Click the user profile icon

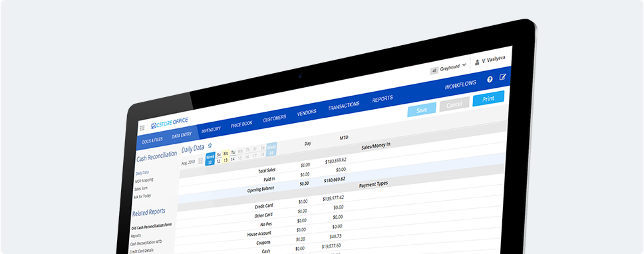tap(477, 63)
